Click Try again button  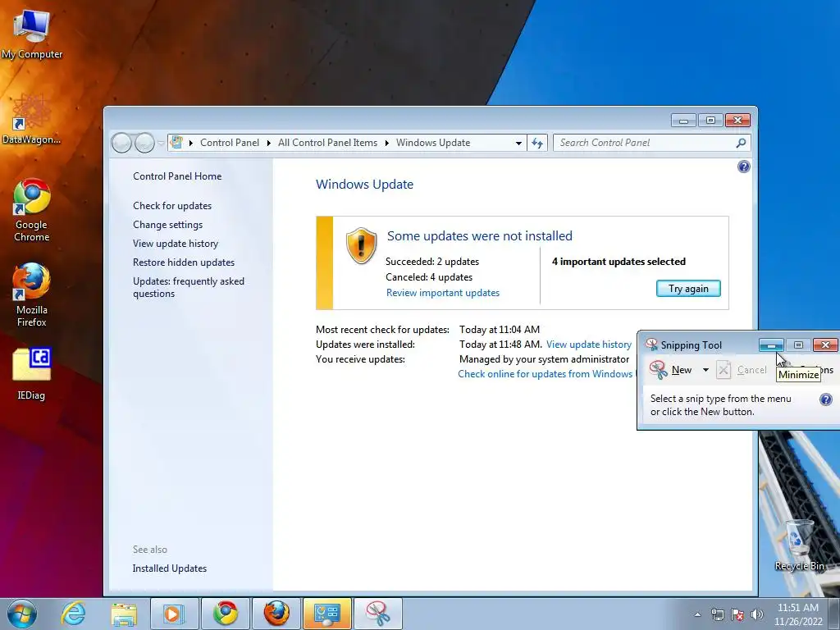click(688, 289)
